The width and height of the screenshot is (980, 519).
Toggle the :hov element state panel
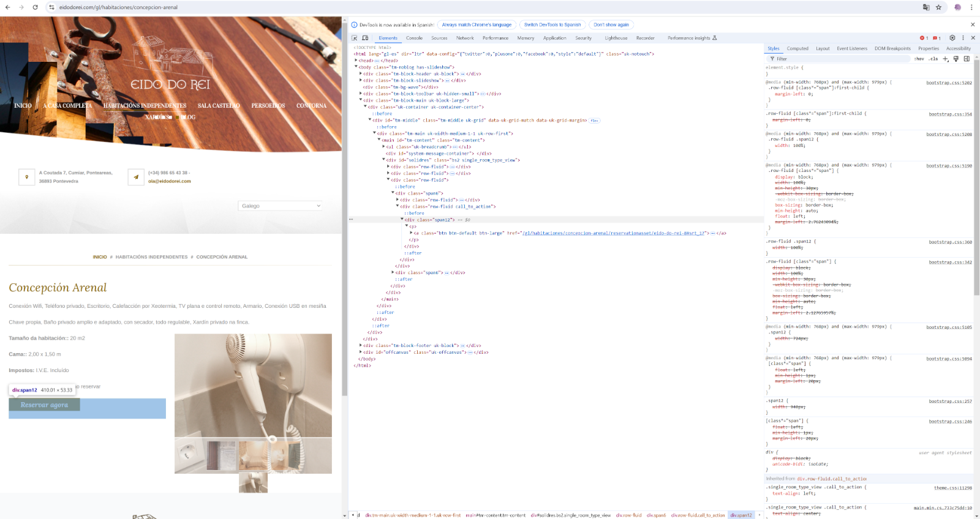[x=919, y=59]
